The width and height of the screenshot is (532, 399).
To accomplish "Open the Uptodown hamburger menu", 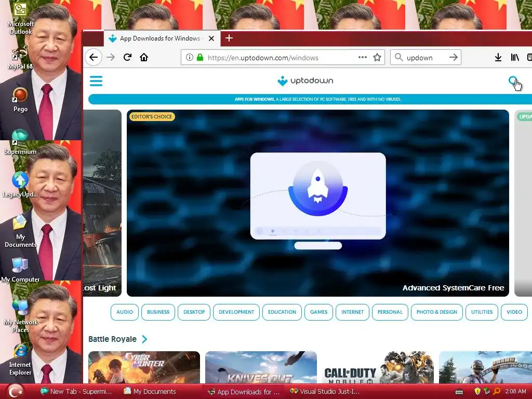I will tap(96, 81).
